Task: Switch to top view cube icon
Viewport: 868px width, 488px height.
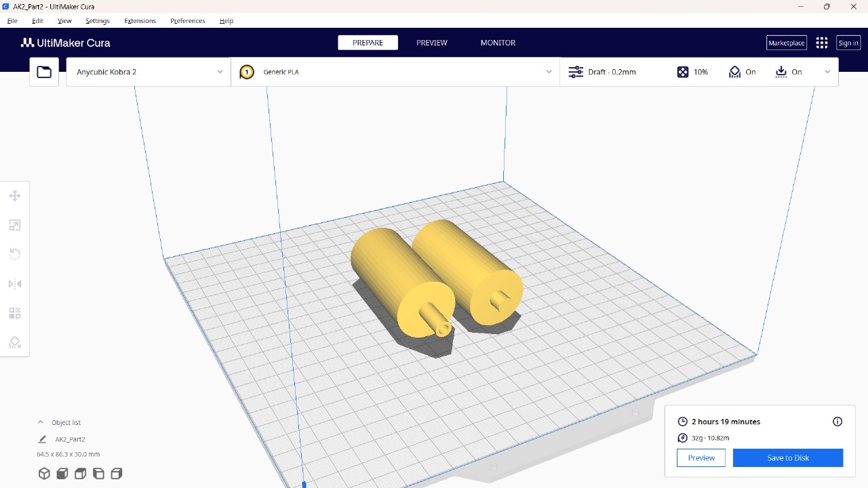Action: [x=80, y=474]
